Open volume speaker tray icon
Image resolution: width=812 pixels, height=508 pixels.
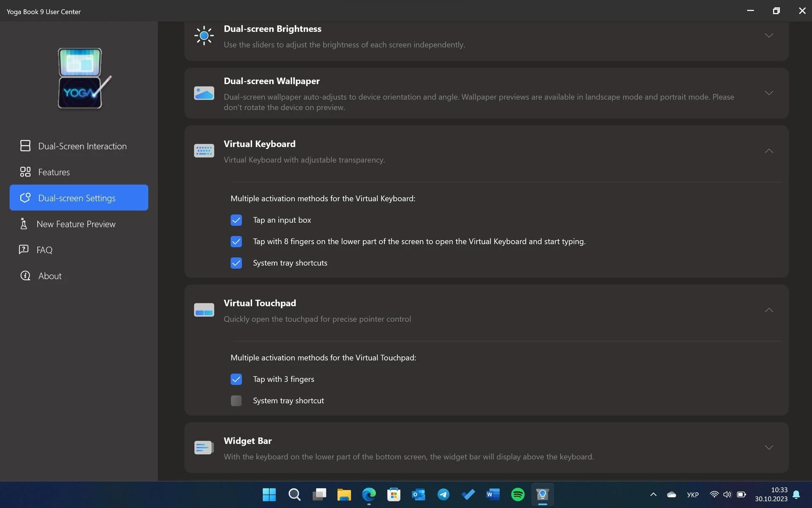727,494
